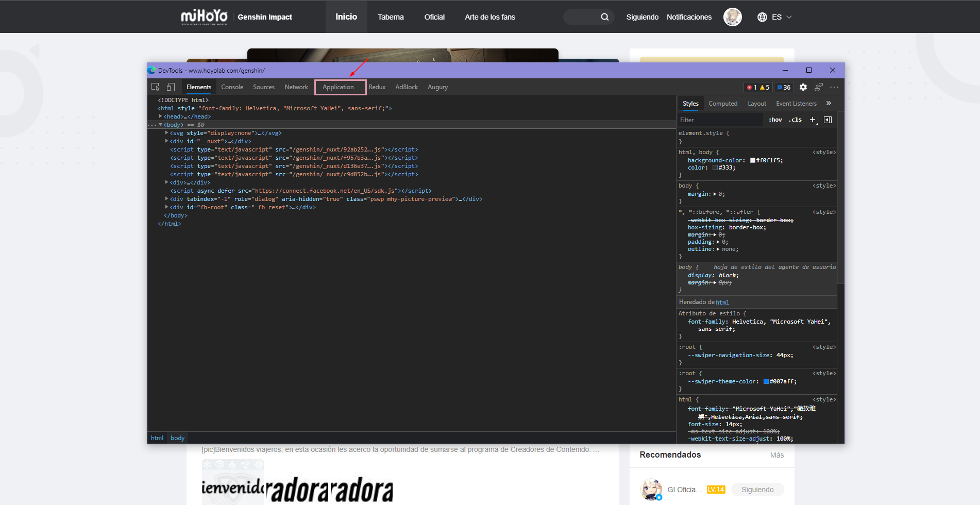Open DevTools settings gear
980x505 pixels.
click(x=803, y=87)
